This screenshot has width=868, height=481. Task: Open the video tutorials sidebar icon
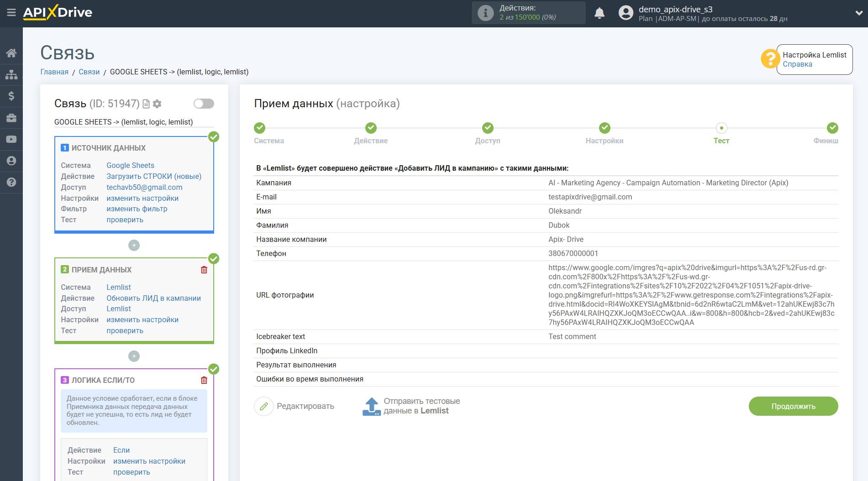[x=11, y=139]
